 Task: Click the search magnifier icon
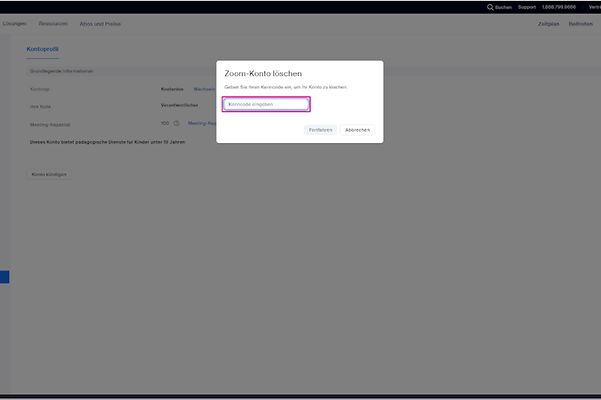point(490,7)
